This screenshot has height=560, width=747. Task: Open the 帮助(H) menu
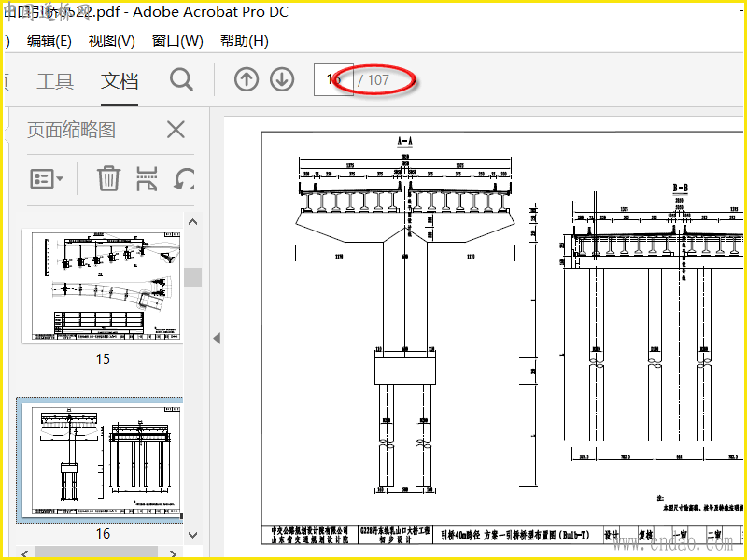(x=245, y=41)
